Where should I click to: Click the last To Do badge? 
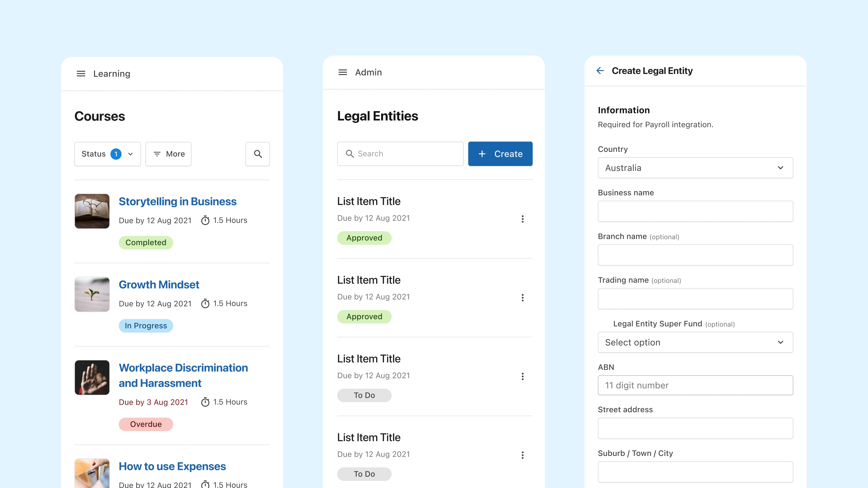[x=364, y=474]
